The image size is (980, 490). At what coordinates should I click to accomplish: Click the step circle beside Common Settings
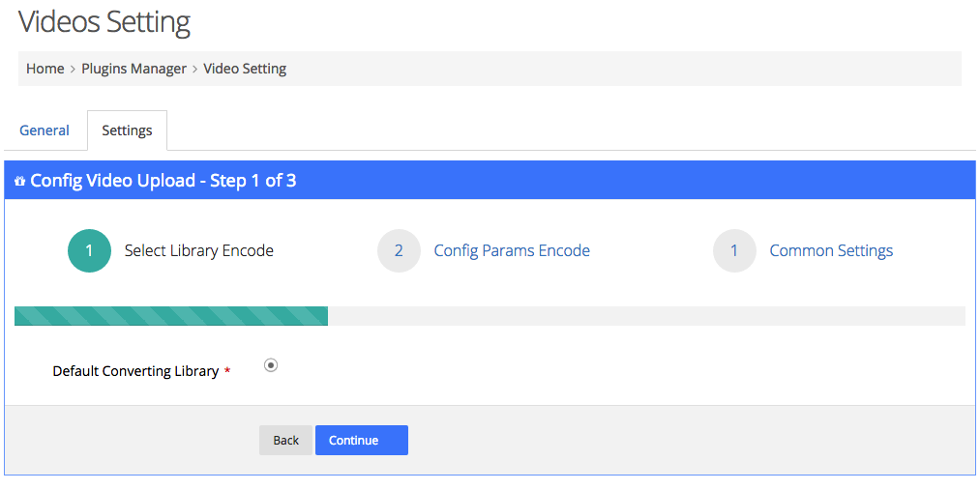pyautogui.click(x=734, y=251)
